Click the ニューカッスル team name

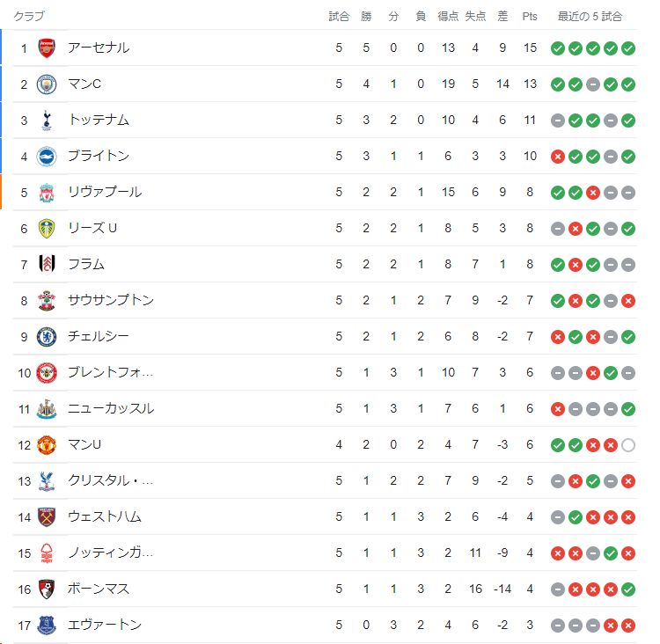111,408
